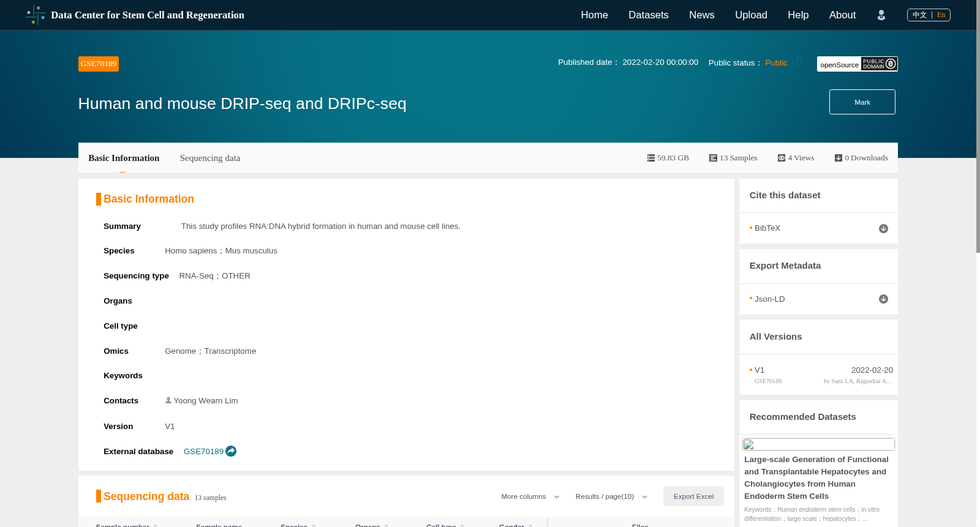The image size is (980, 527).
Task: Open the Datasets menu
Action: point(648,15)
